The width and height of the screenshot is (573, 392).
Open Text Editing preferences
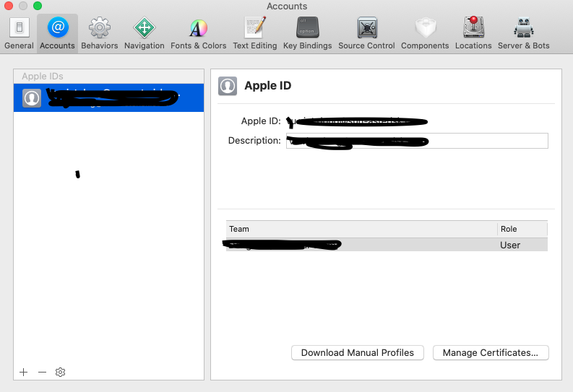(255, 33)
